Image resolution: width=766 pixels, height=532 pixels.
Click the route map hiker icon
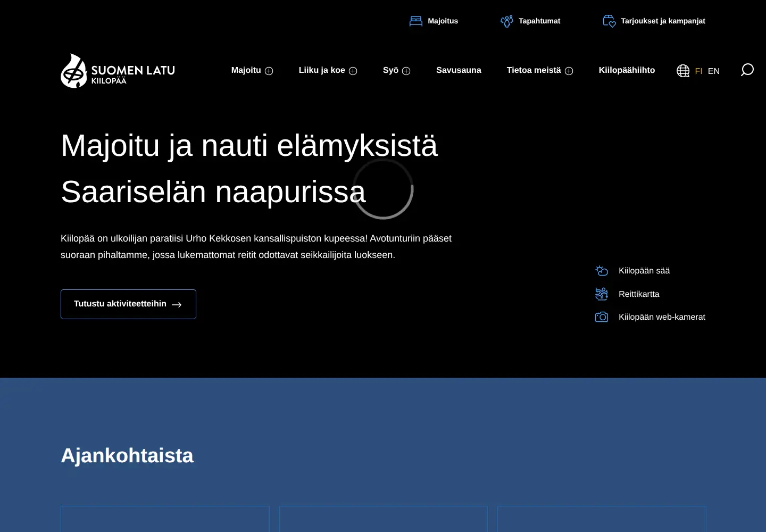coord(602,294)
